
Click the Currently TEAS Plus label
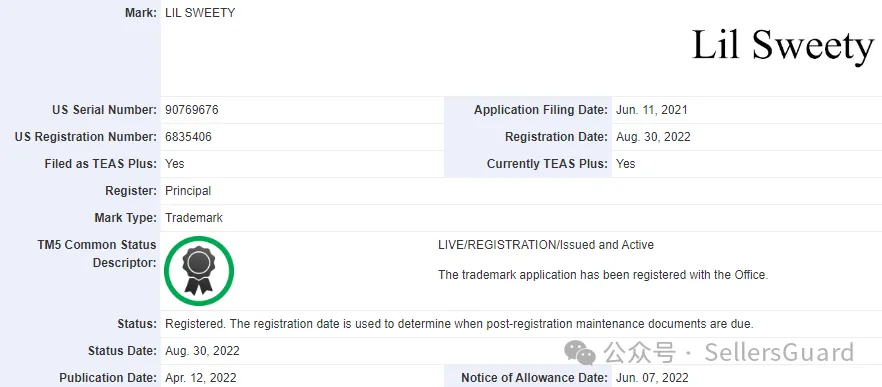click(x=547, y=164)
